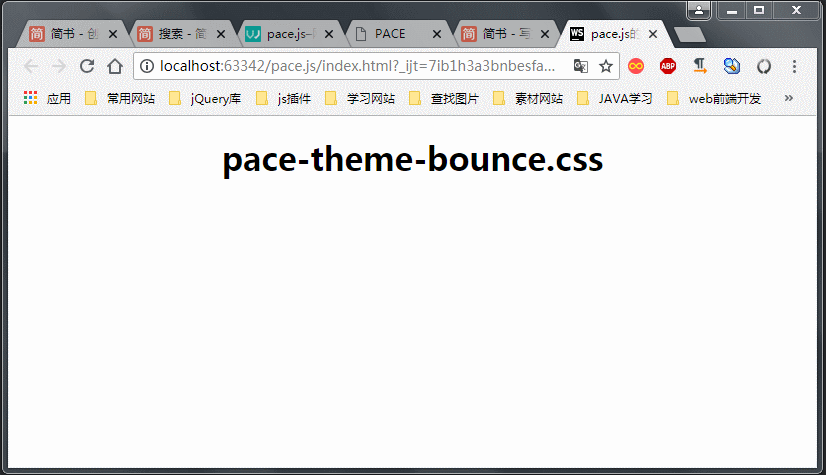Open the 学习网站 bookmark folder

point(360,98)
